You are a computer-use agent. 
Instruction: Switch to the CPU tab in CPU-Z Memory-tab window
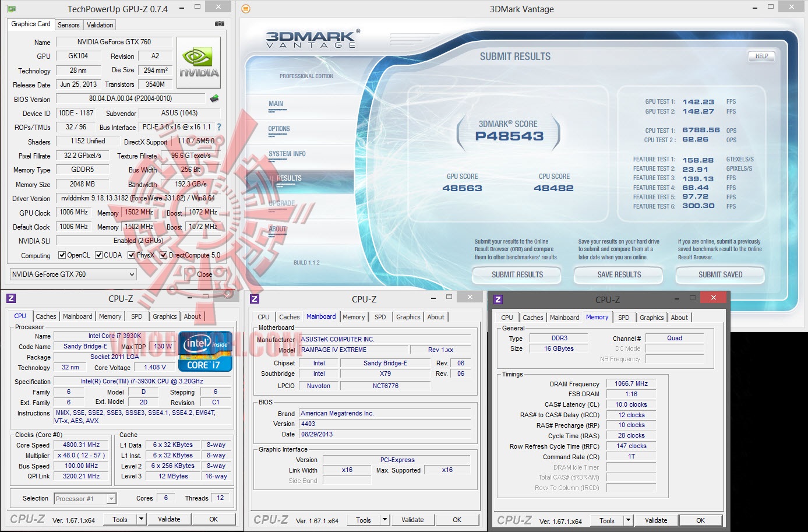point(507,318)
